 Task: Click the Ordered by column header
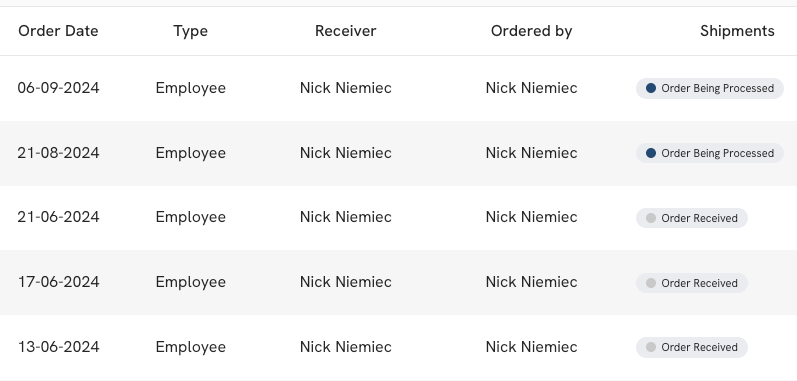point(531,31)
